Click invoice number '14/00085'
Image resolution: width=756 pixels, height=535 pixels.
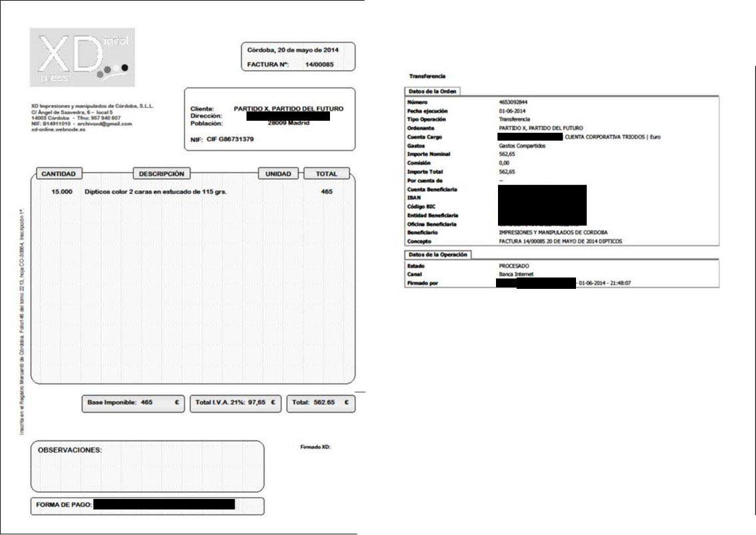[x=319, y=65]
